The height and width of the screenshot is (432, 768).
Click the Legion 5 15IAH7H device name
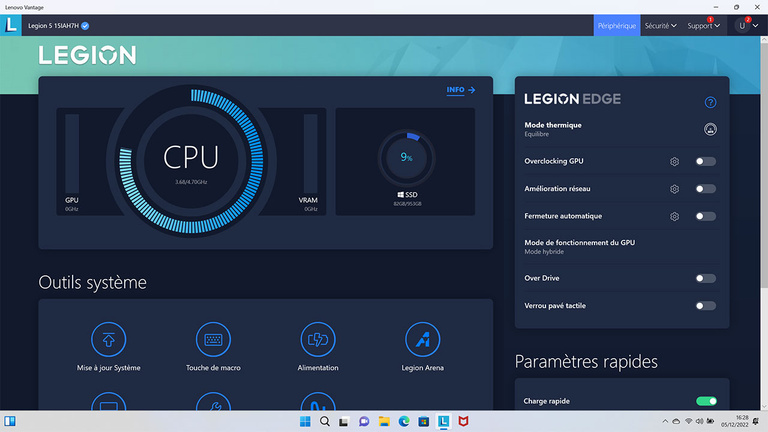[x=53, y=26]
